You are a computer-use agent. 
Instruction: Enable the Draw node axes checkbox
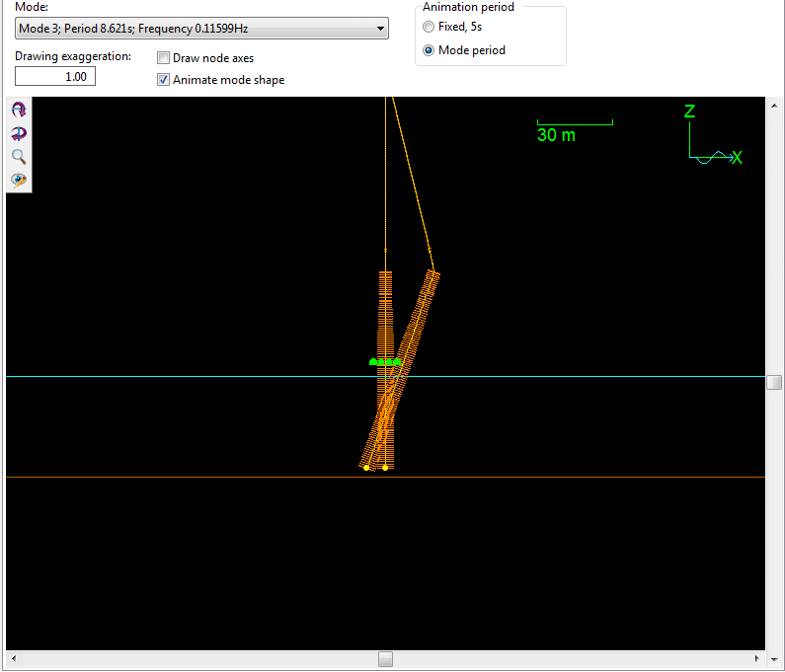(164, 58)
